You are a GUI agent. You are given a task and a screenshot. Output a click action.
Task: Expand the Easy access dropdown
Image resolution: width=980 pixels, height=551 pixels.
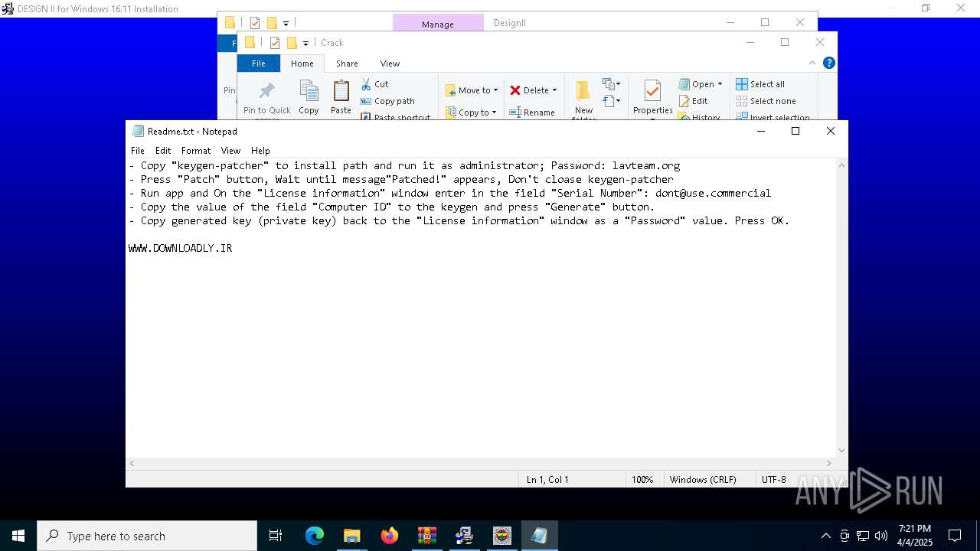(612, 100)
